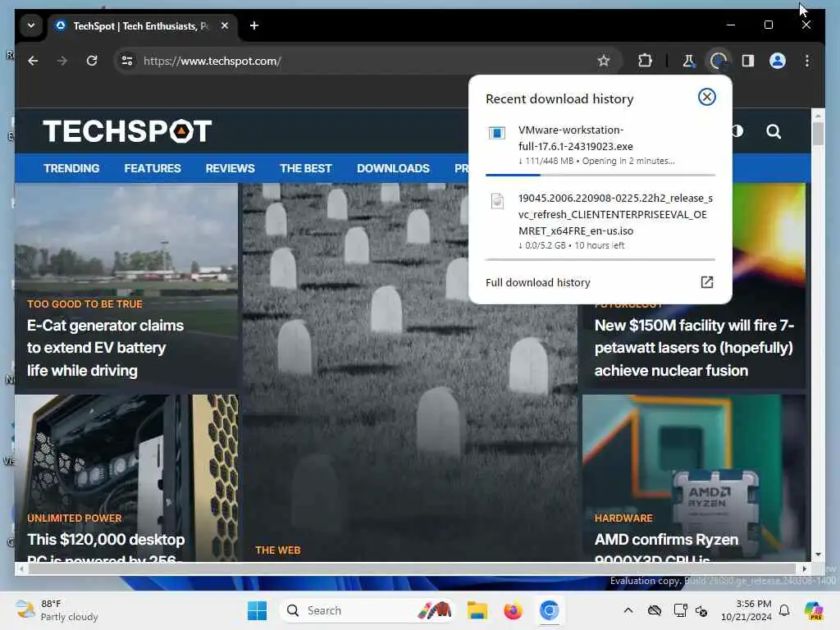Image resolution: width=840 pixels, height=630 pixels.
Task: Expand the system tray hidden icons chevron
Action: (x=628, y=610)
